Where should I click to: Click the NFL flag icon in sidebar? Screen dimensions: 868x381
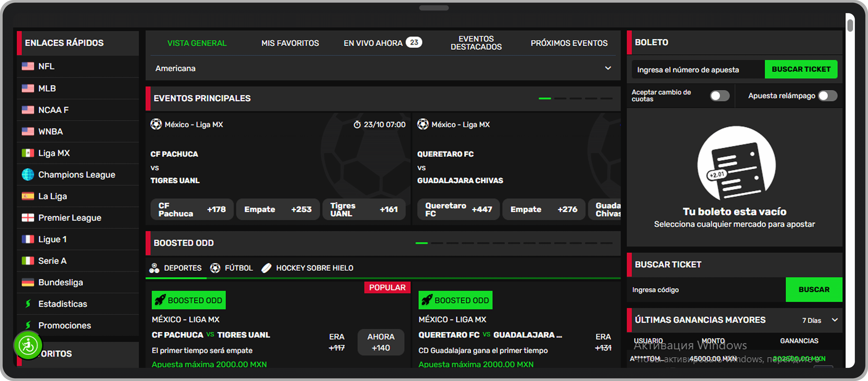tap(28, 66)
